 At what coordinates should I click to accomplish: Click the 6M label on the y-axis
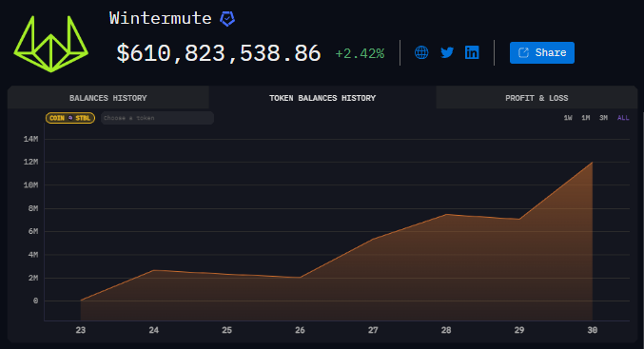(33, 232)
